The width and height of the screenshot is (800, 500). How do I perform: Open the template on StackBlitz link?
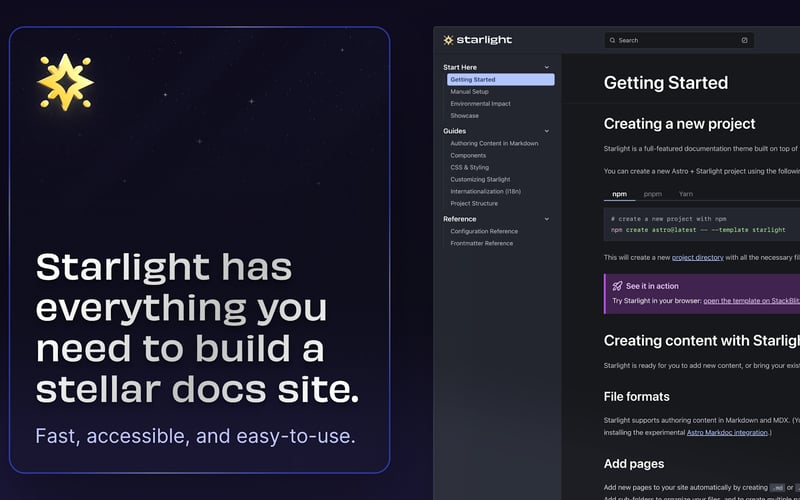point(752,301)
